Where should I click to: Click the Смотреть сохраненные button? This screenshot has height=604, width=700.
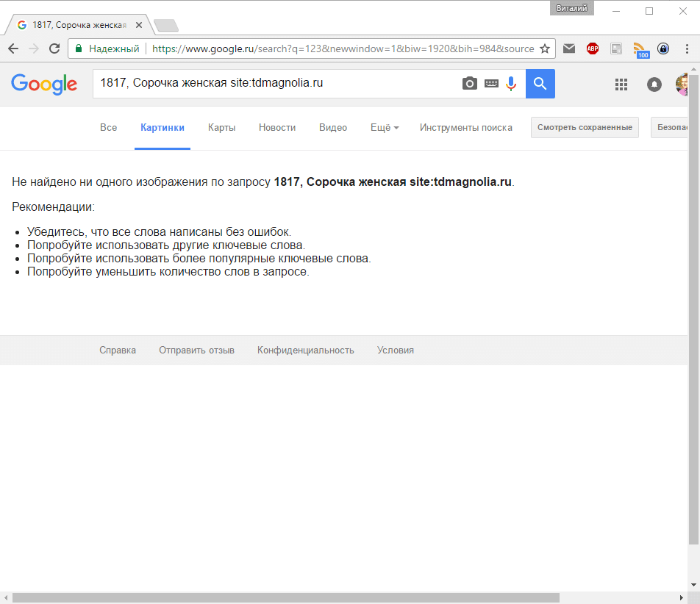[585, 128]
